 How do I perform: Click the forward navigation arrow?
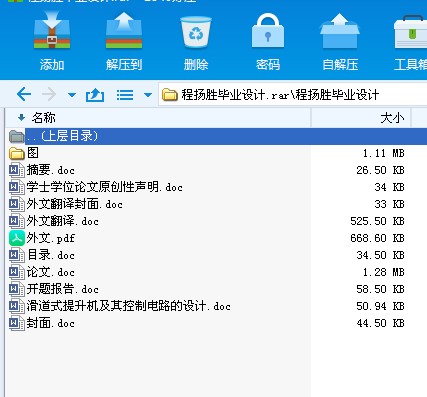[49, 94]
